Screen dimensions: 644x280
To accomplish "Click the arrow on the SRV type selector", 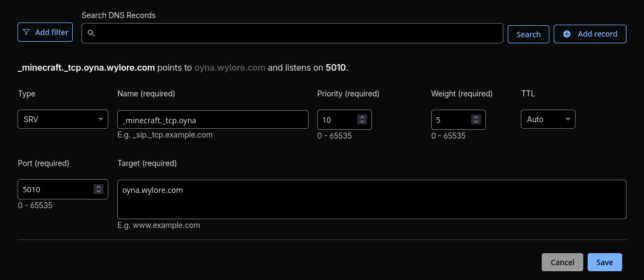I will pyautogui.click(x=101, y=119).
